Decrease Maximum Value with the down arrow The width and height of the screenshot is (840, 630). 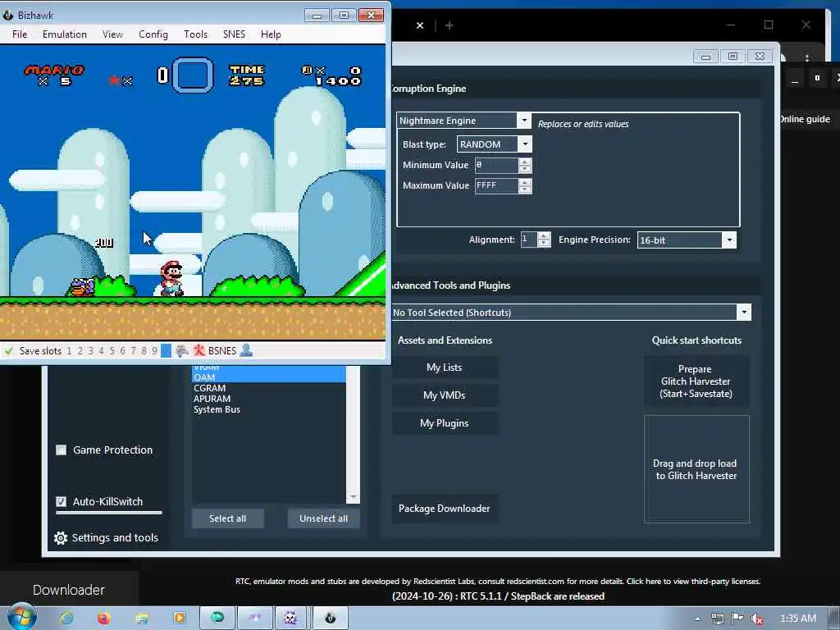525,189
